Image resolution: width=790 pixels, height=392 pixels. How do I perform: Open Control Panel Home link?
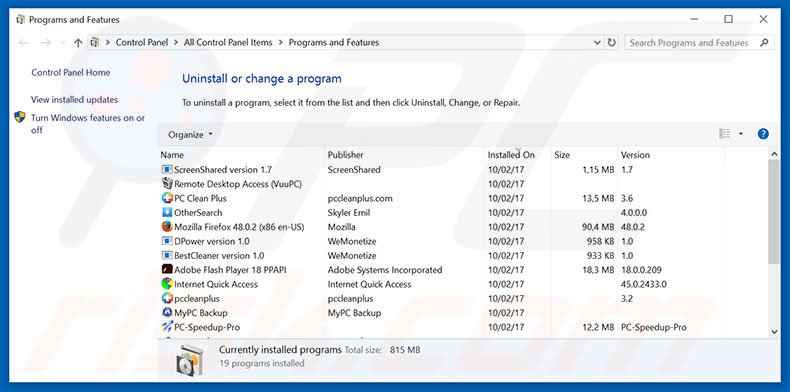(x=71, y=73)
